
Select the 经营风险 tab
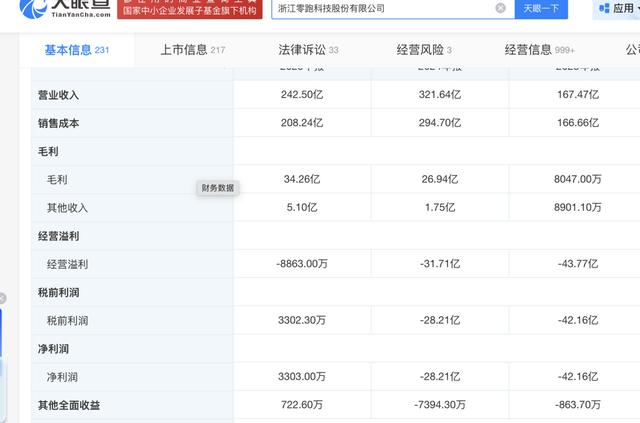[421, 49]
